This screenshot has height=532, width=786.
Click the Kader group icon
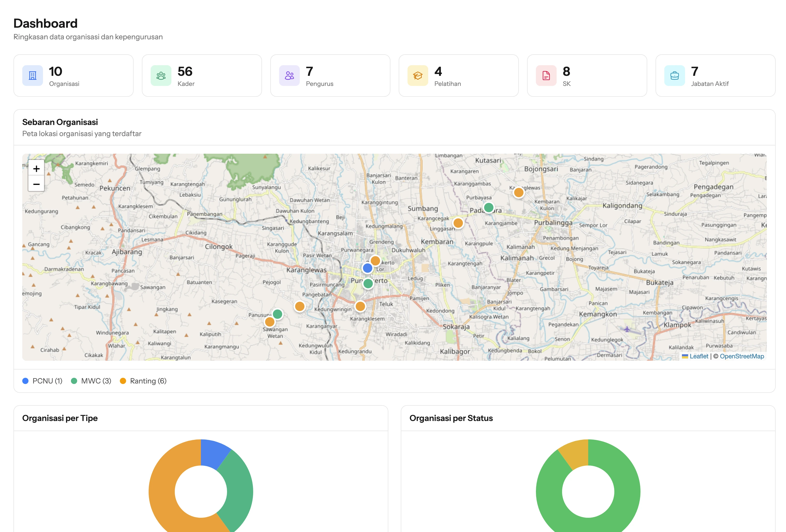tap(161, 75)
